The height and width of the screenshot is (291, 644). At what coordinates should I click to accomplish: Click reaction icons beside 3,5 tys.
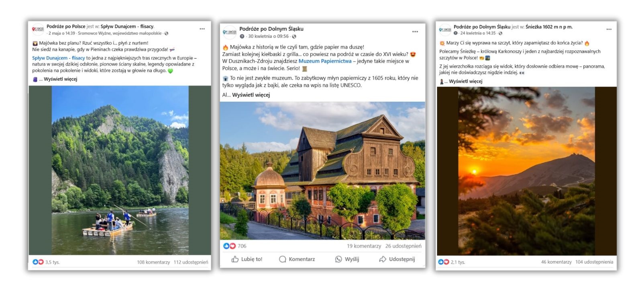click(38, 262)
